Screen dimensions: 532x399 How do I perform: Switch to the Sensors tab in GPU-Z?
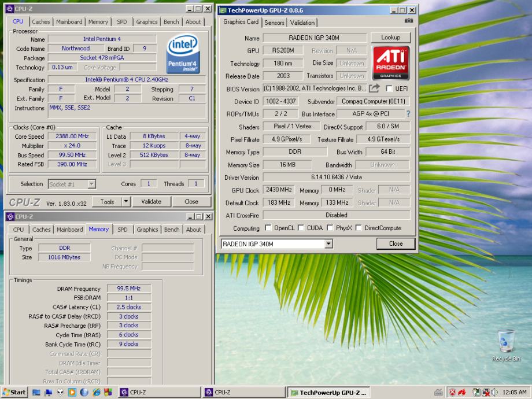274,23
